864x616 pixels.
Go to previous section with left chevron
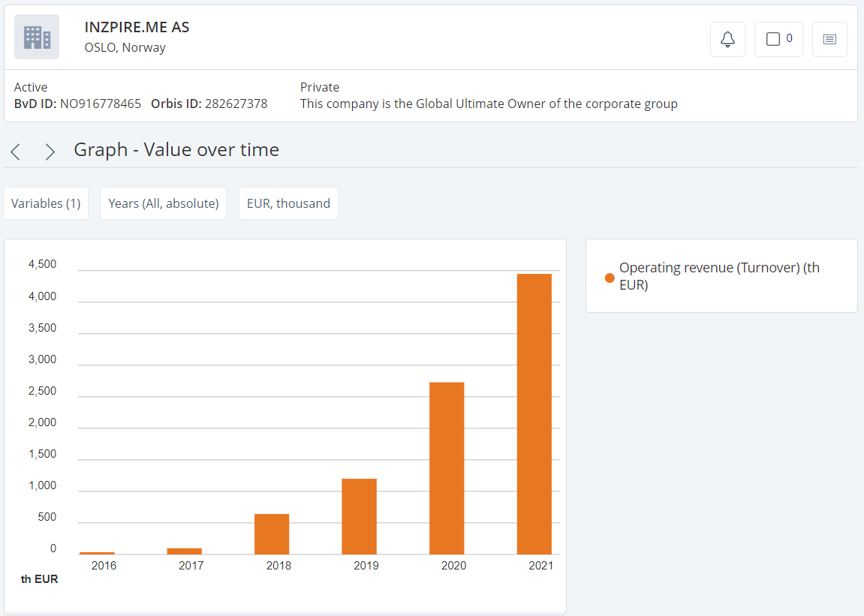[x=16, y=151]
